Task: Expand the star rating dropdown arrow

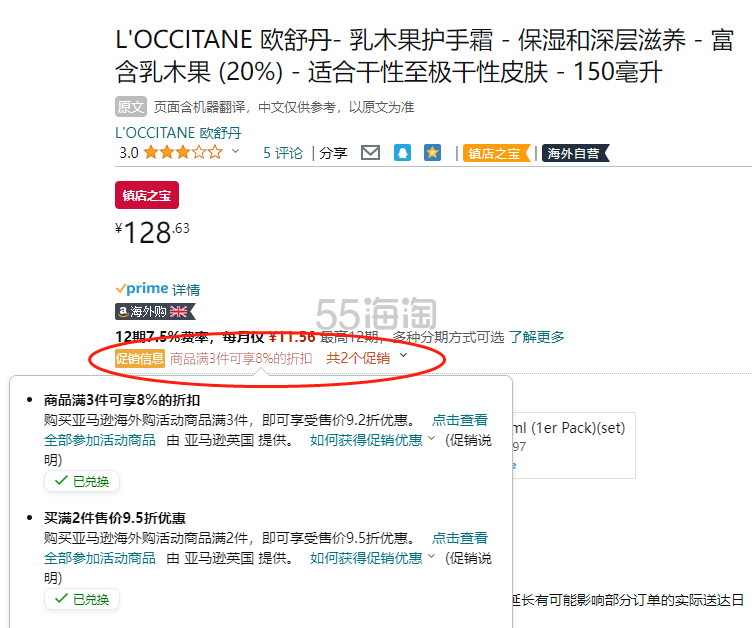Action: coord(235,152)
